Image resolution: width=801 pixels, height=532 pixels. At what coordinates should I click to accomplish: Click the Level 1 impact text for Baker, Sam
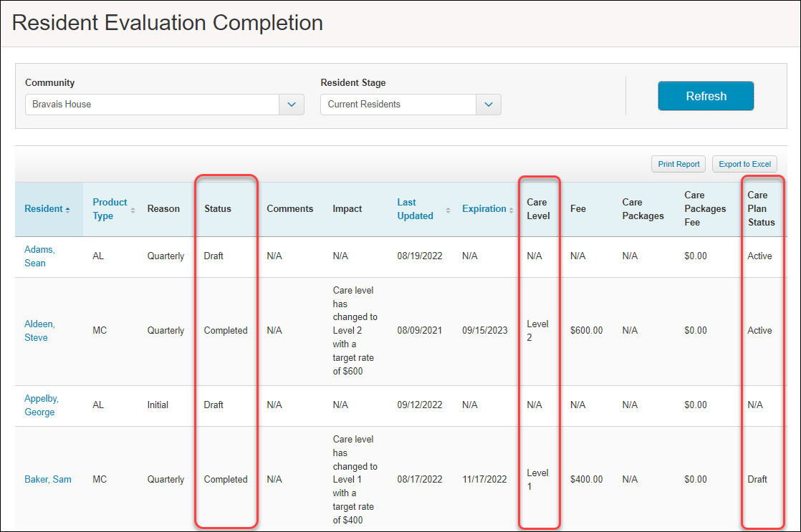(x=355, y=480)
